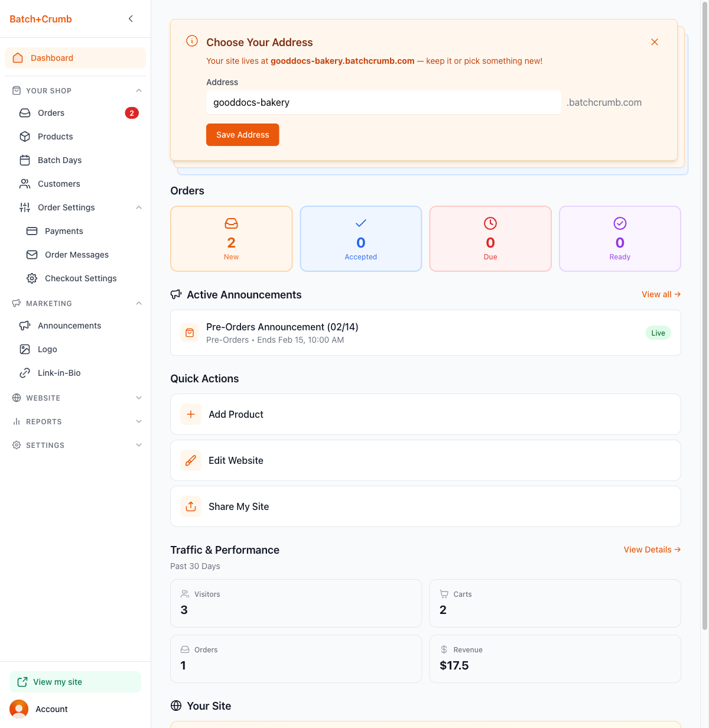Viewport: 709px width, 728px height.
Task: Click the orders inbox icon in New card
Action: click(231, 223)
